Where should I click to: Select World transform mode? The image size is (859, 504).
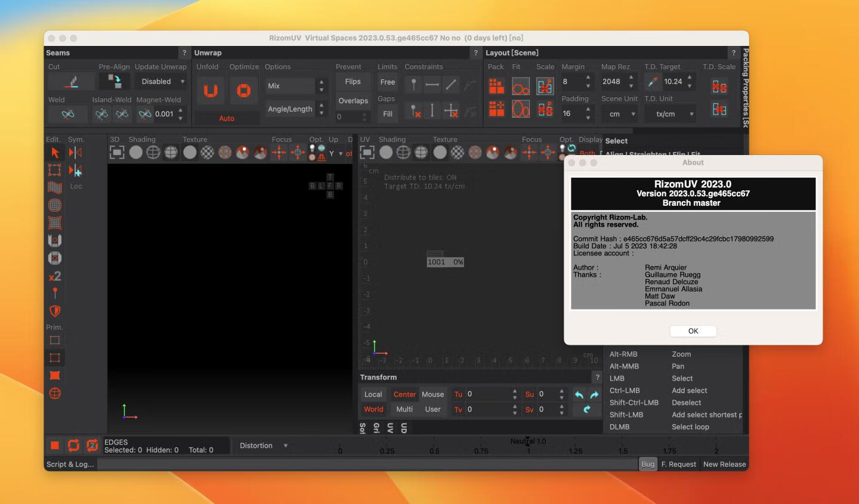[x=373, y=409]
